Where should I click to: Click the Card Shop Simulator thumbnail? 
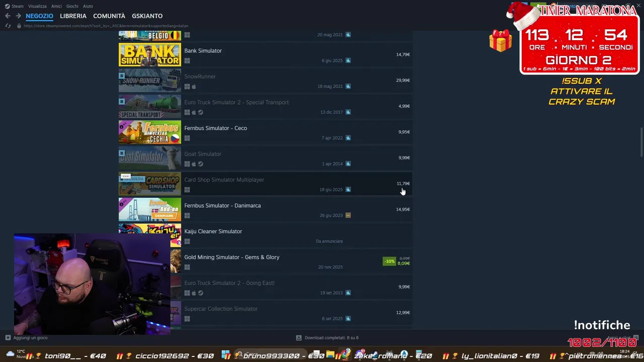click(x=149, y=184)
